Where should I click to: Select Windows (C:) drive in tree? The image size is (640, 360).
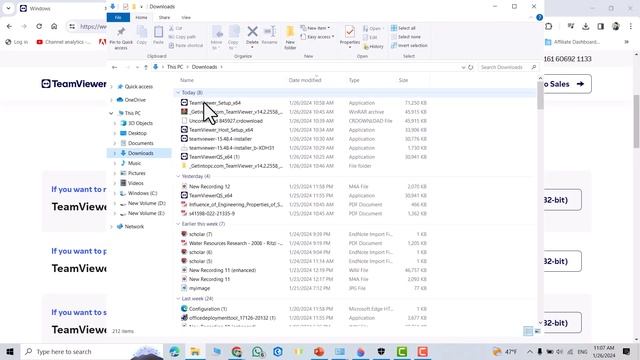pyautogui.click(x=142, y=193)
